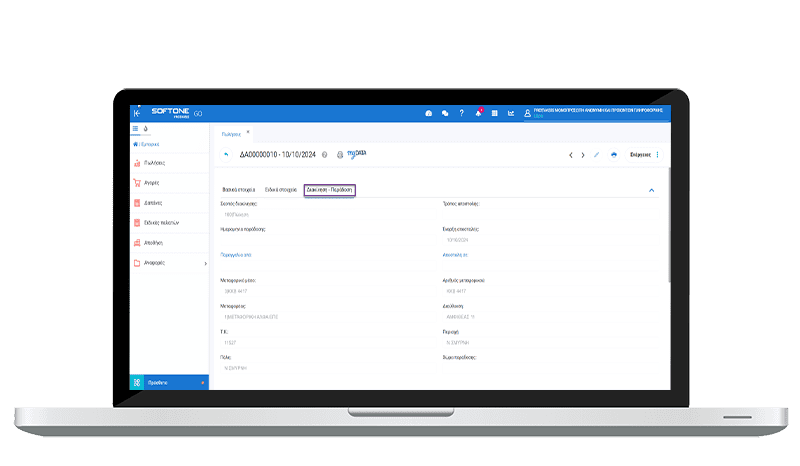The height and width of the screenshot is (466, 800).
Task: Expand the Αναφορές sidebar submenu
Action: [205, 263]
